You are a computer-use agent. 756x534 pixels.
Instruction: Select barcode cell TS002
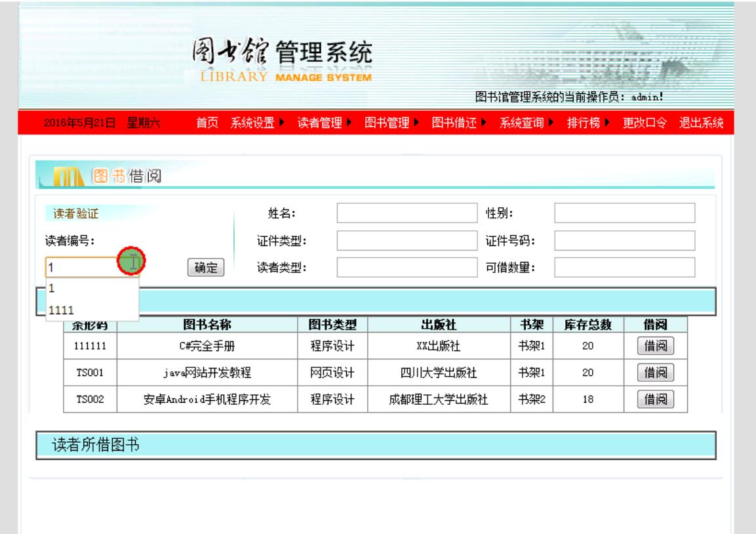click(90, 399)
